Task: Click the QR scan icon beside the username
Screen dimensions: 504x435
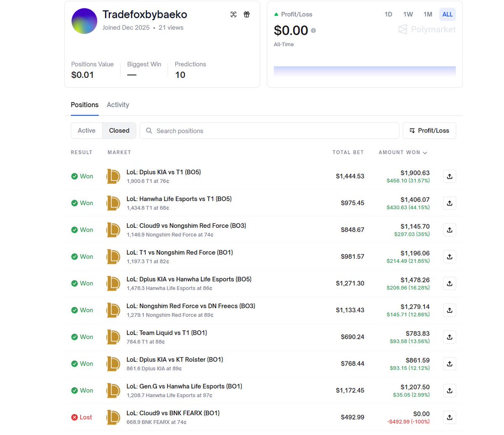Action: point(234,14)
